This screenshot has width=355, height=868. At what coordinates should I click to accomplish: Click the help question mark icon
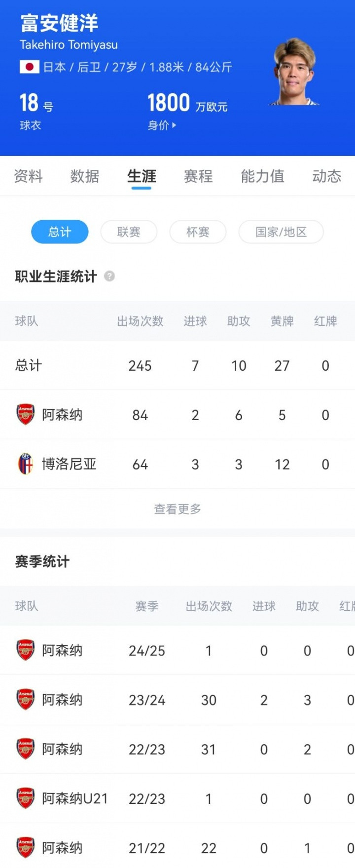click(109, 276)
